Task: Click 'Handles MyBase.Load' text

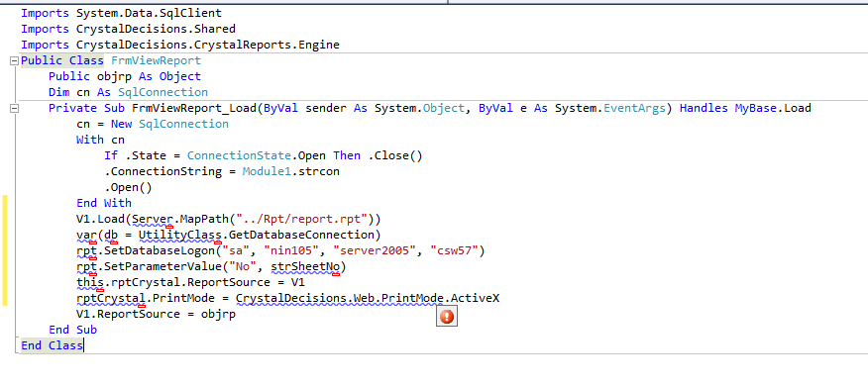Action: 745,108
